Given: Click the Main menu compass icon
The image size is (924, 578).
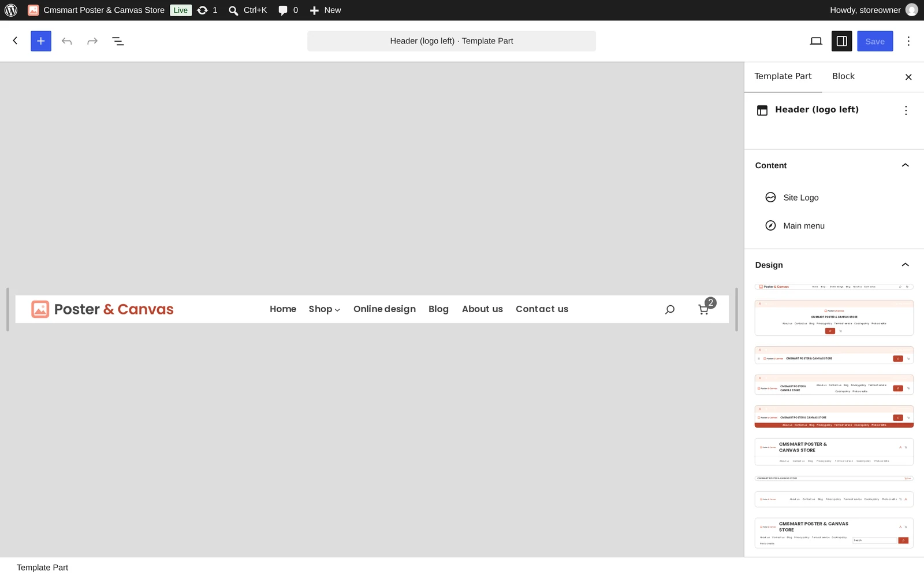Looking at the screenshot, I should 770,226.
